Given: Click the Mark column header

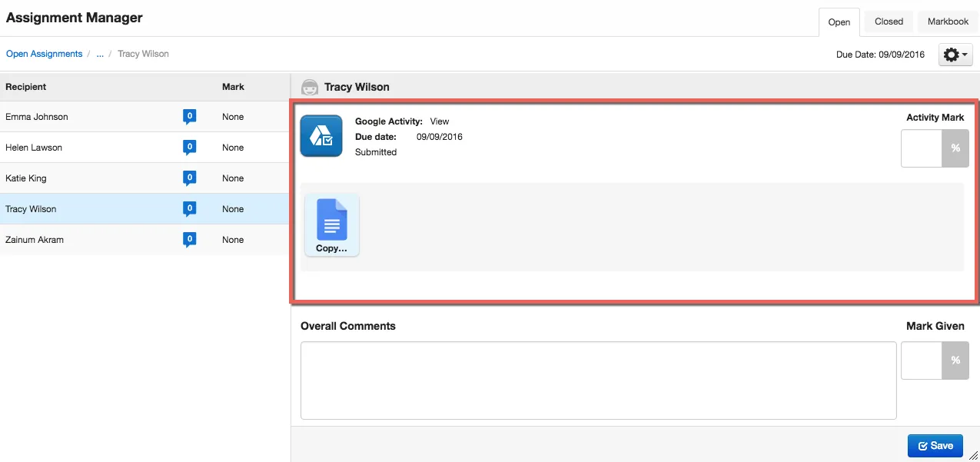Looking at the screenshot, I should click(233, 87).
